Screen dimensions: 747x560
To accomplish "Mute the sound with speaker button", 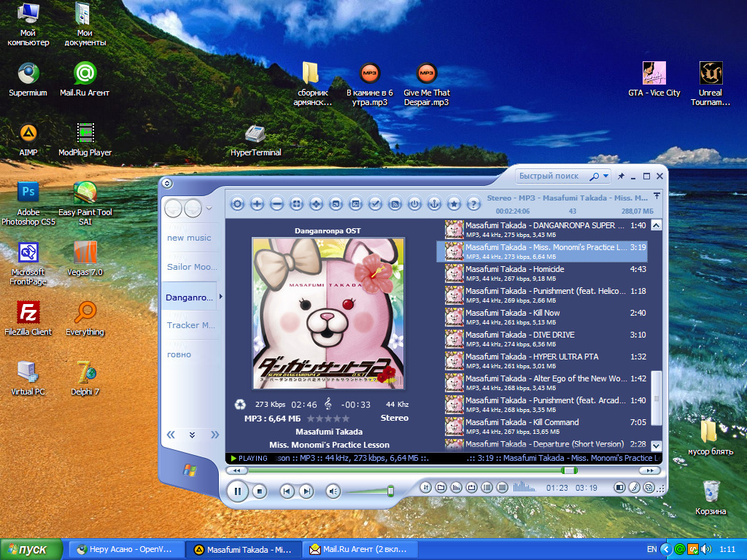I will tap(333, 491).
